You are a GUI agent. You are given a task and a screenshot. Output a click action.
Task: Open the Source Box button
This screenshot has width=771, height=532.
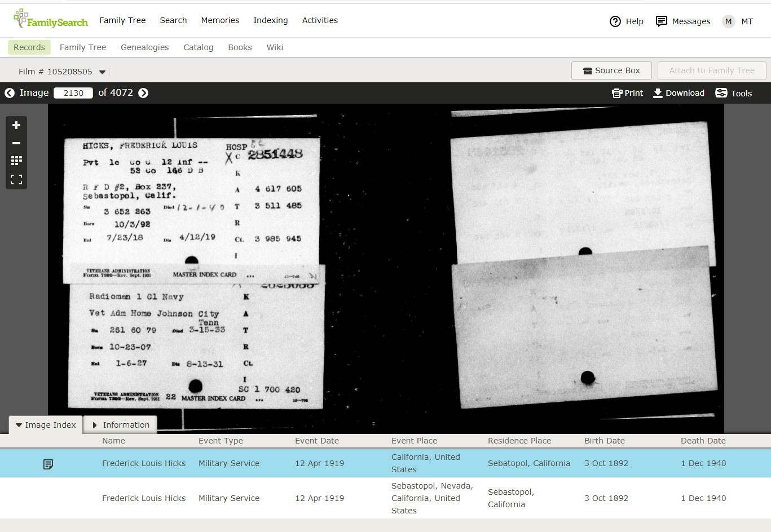click(x=611, y=70)
